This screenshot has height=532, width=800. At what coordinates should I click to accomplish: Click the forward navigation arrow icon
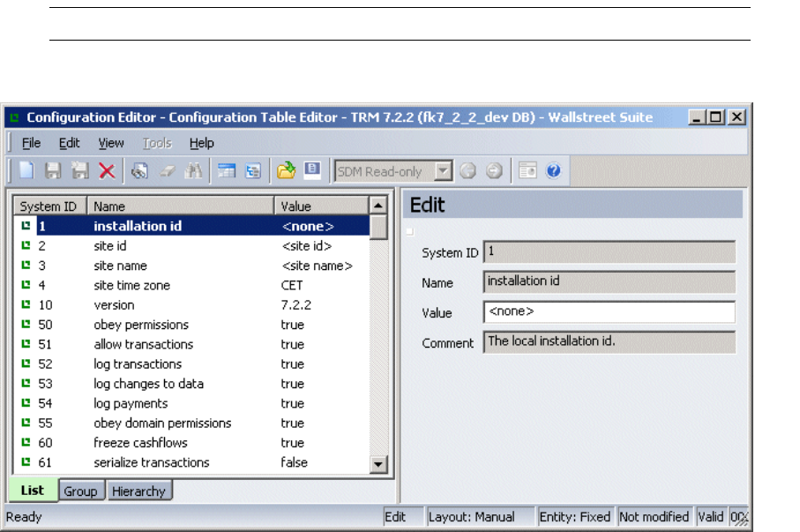[494, 170]
